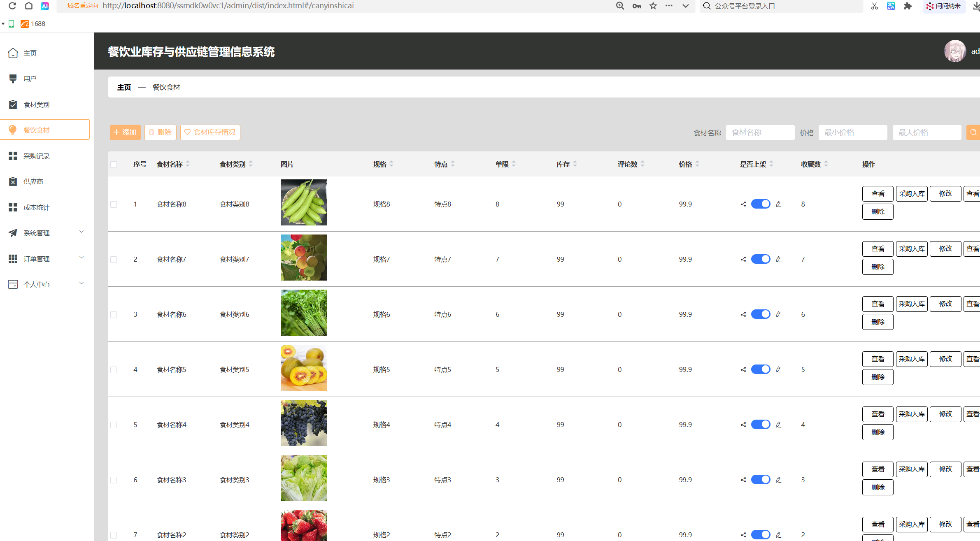Viewport: 980px width, 541px height.
Task: Click 主页 breadcrumb link
Action: pos(124,87)
